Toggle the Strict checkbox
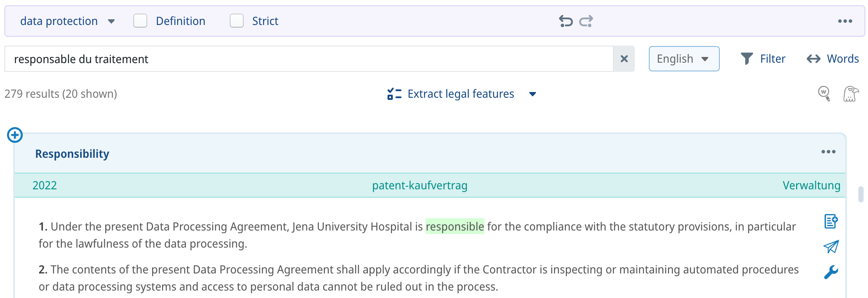The image size is (868, 298). pyautogui.click(x=237, y=21)
